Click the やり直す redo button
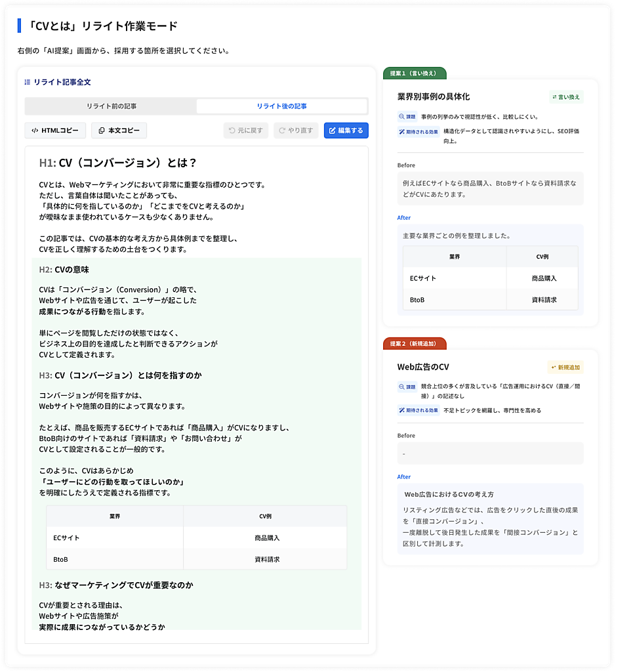Image resolution: width=633 pixels, height=672 pixels. (x=296, y=131)
